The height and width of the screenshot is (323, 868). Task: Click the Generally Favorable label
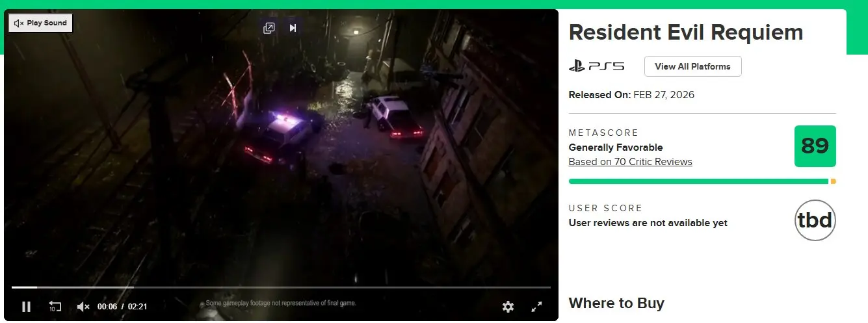[x=615, y=148]
